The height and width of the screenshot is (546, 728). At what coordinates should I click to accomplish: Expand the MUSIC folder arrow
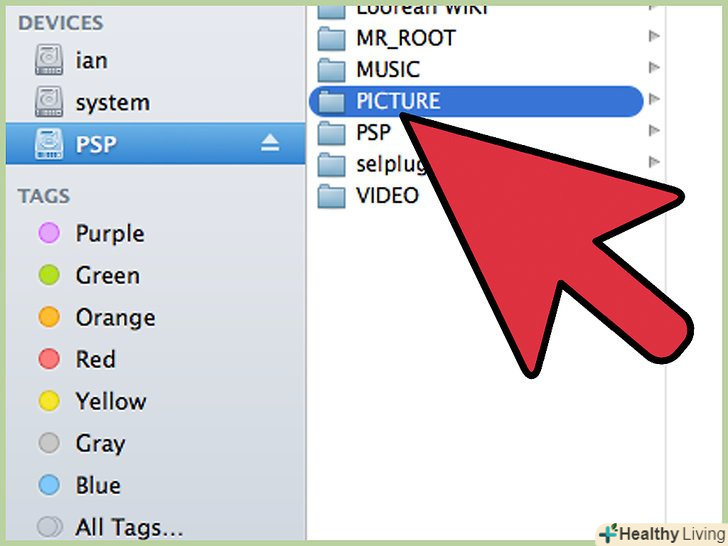654,67
